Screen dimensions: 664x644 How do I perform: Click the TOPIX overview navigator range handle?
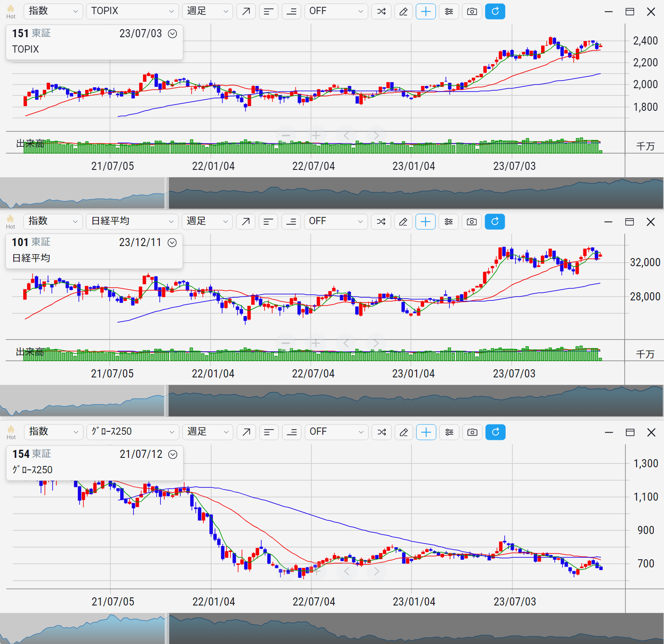pyautogui.click(x=167, y=193)
